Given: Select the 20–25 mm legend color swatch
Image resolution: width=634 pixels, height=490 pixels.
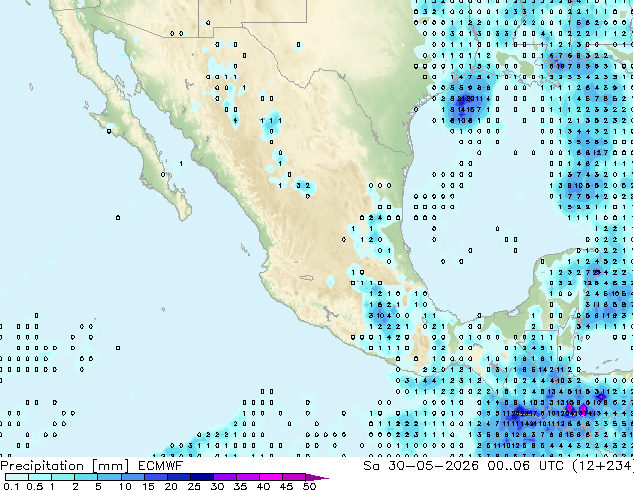Looking at the screenshot, I should point(178,477).
